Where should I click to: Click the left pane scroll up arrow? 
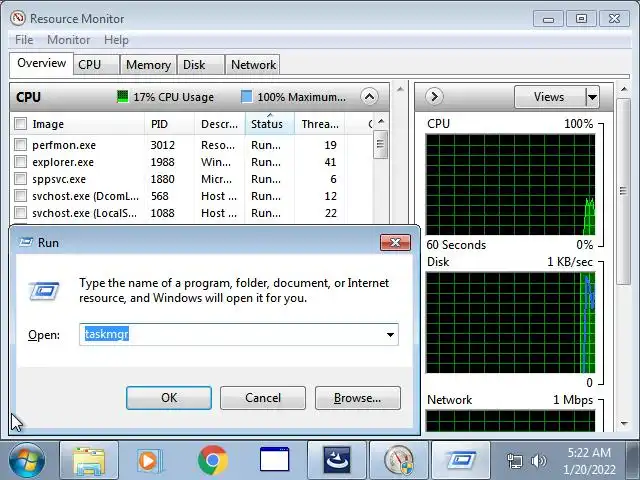pyautogui.click(x=400, y=89)
